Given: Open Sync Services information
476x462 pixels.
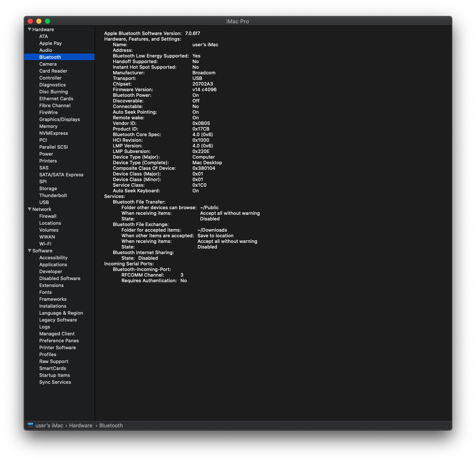Looking at the screenshot, I should tap(55, 382).
